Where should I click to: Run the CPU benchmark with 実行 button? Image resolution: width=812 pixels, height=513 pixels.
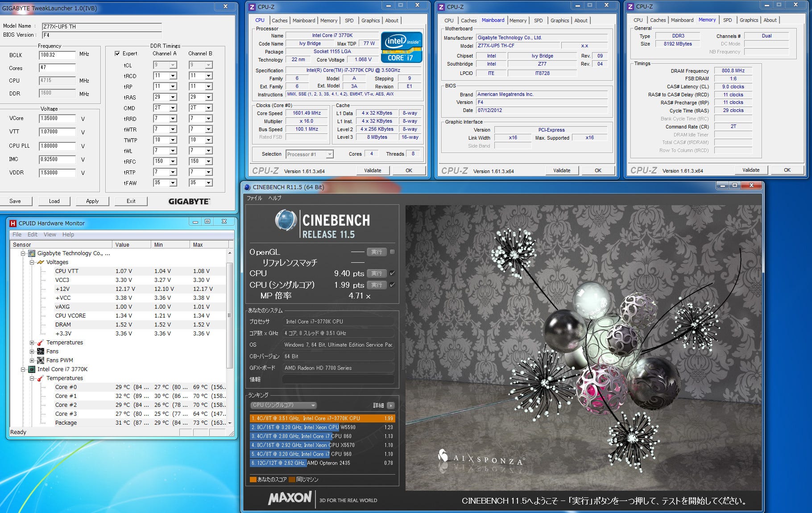(377, 273)
